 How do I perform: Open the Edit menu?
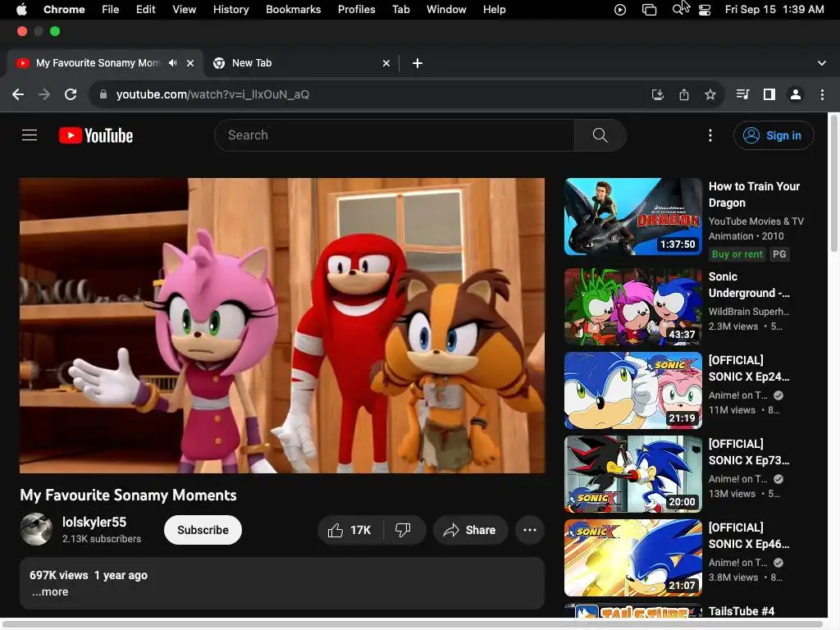[x=145, y=10]
